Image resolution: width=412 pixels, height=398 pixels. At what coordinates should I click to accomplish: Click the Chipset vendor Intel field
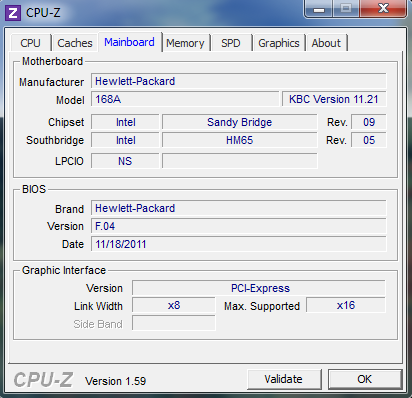coord(125,122)
